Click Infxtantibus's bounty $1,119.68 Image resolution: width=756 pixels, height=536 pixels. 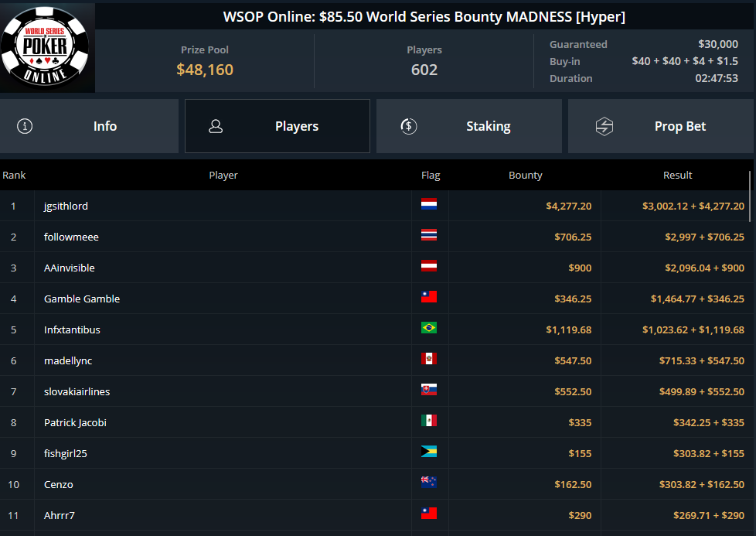tap(568, 329)
